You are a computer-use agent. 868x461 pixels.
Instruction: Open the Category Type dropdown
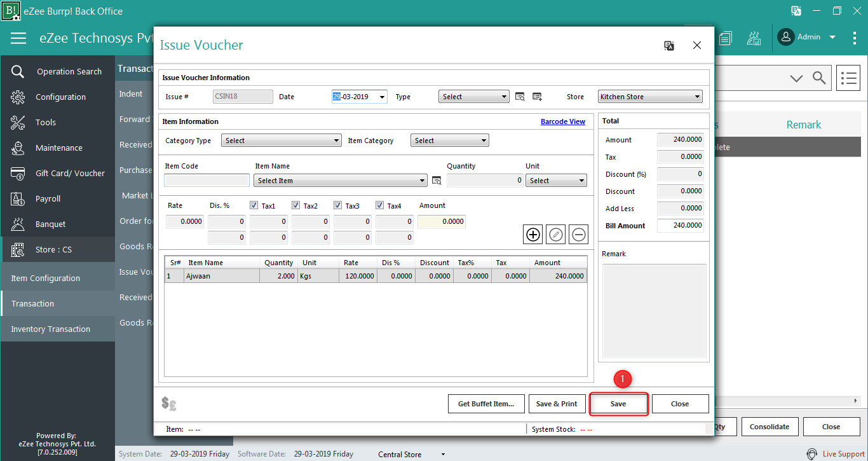coord(281,141)
